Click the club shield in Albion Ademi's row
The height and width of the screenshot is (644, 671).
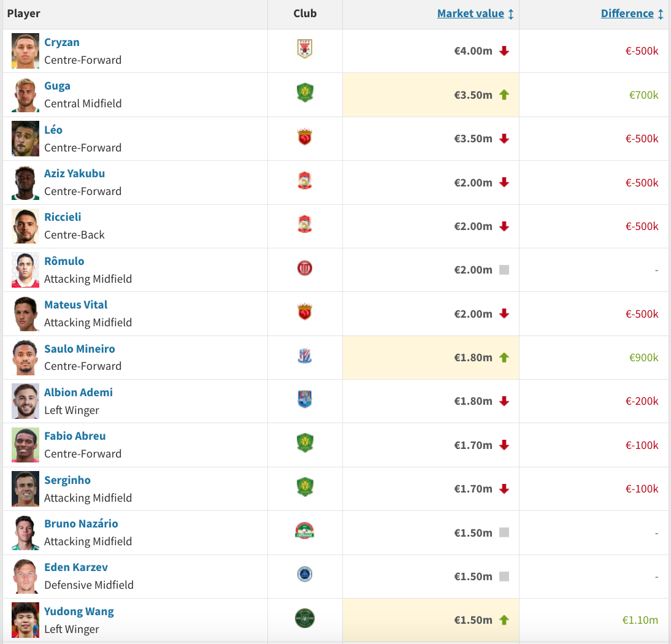pyautogui.click(x=305, y=399)
